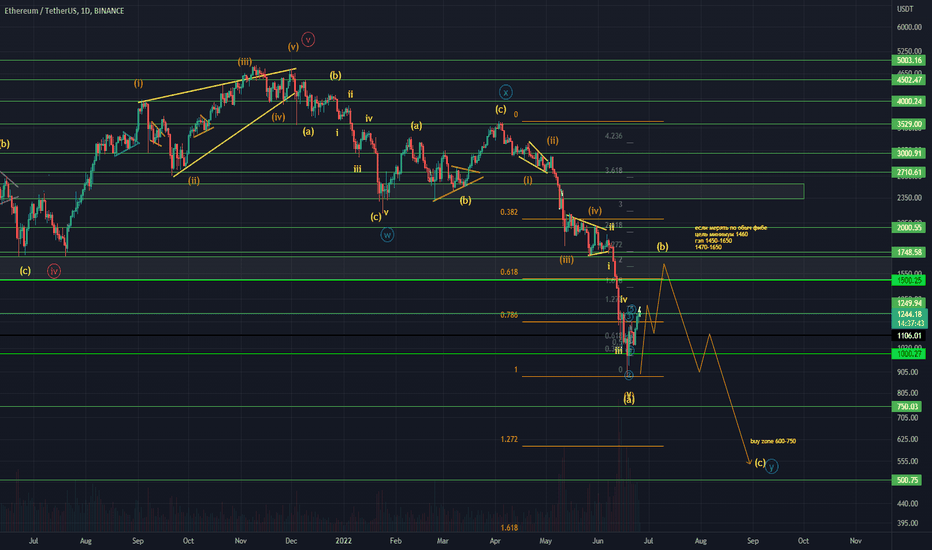Select the blue circled 'y' wave label

(x=771, y=467)
